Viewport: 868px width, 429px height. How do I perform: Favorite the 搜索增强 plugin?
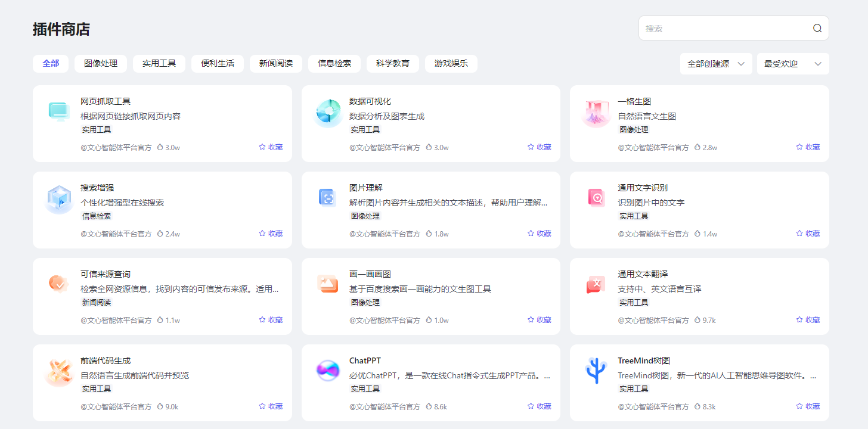[x=271, y=234]
